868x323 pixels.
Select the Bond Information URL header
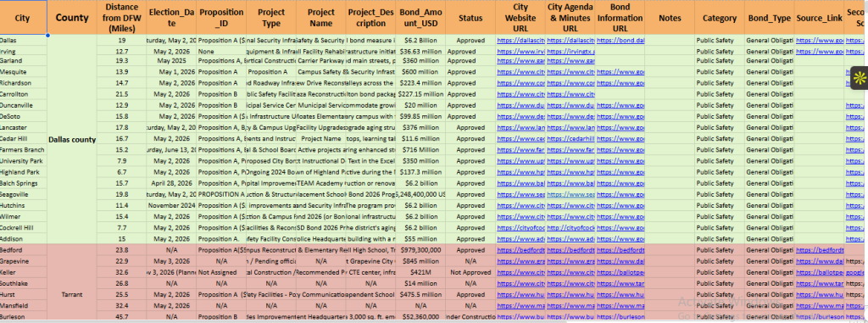[620, 18]
